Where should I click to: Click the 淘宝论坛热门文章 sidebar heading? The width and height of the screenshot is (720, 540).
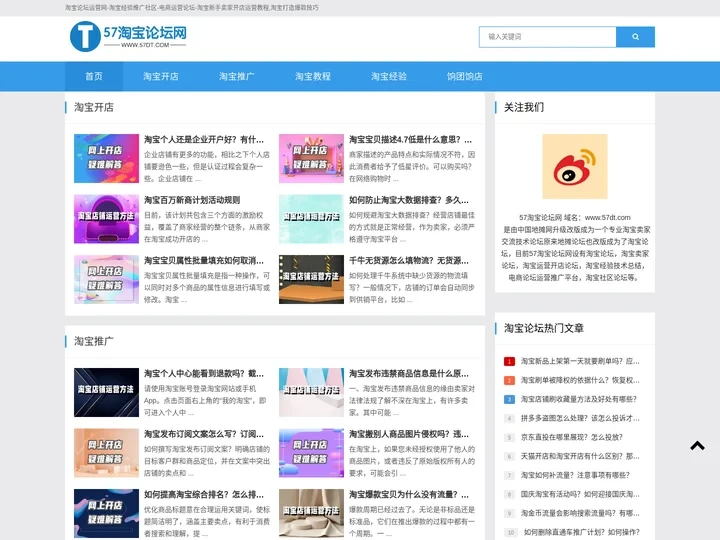point(544,328)
